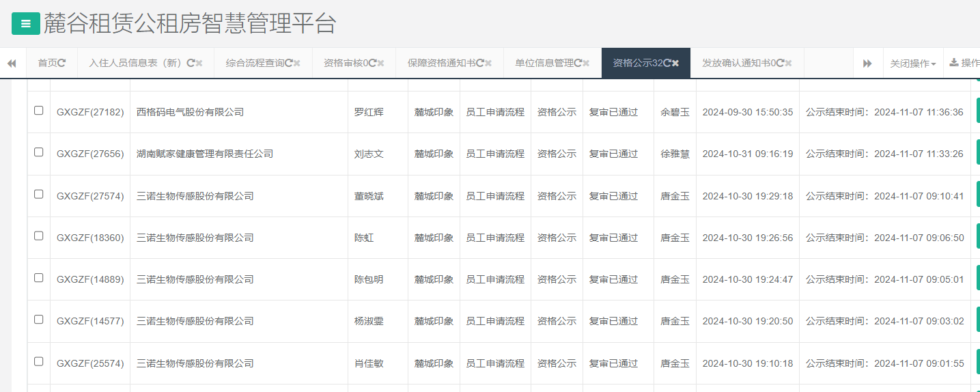Toggle the green hamburger sidebar menu button

click(x=25, y=24)
